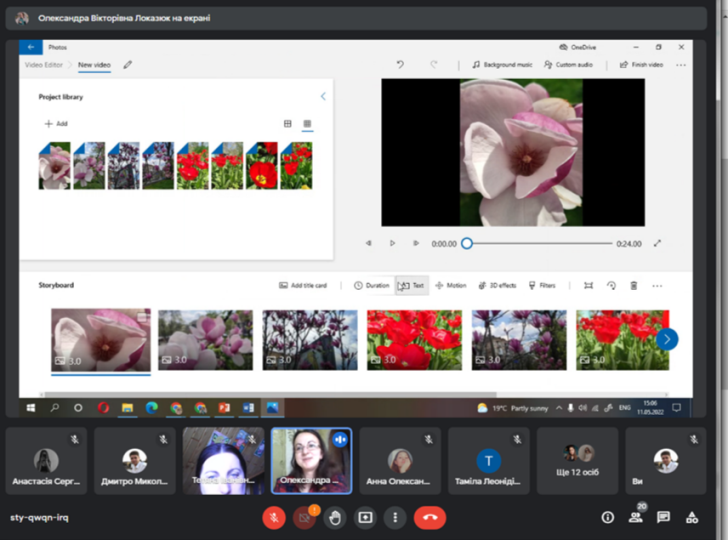Open the Filters tool
The height and width of the screenshot is (540, 728).
(x=541, y=285)
